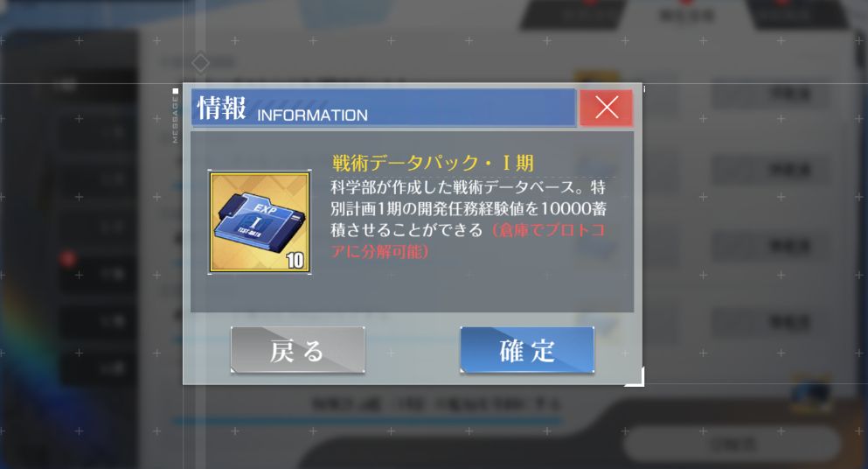The image size is (868, 469).
Task: Click the blue EXP data pack item icon
Action: (260, 221)
